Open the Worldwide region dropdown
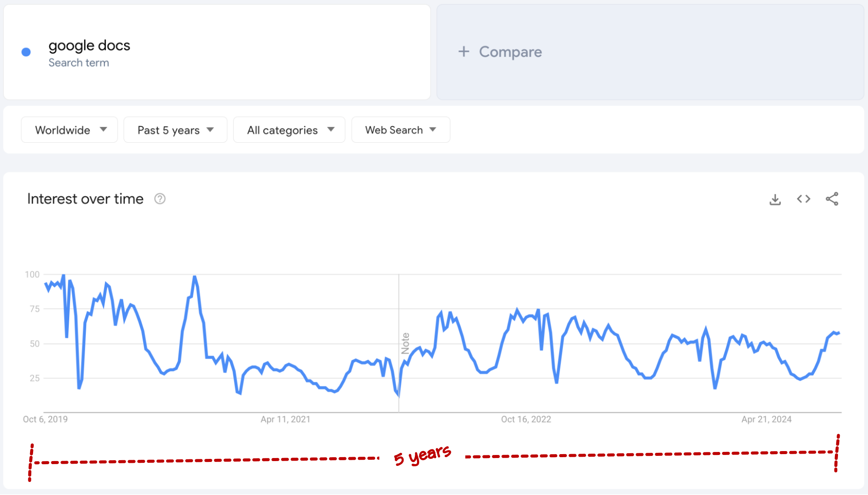The image size is (868, 495). click(70, 130)
